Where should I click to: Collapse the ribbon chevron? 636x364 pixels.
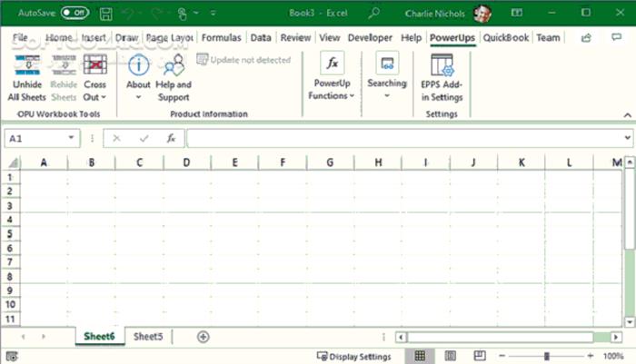(x=628, y=115)
